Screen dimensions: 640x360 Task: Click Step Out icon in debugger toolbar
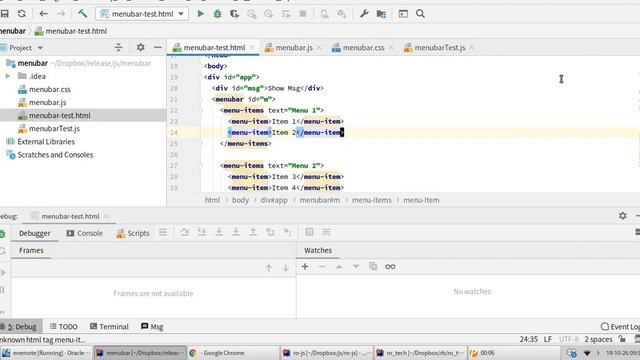(253, 232)
